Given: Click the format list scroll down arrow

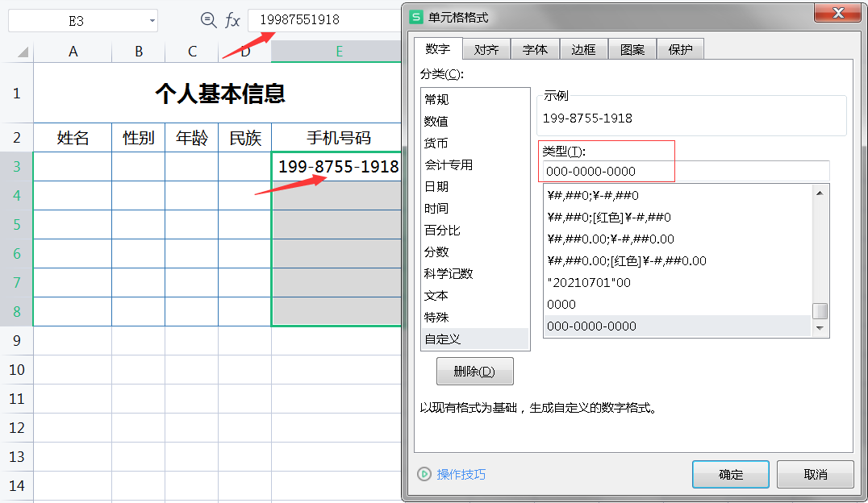Looking at the screenshot, I should coord(820,328).
